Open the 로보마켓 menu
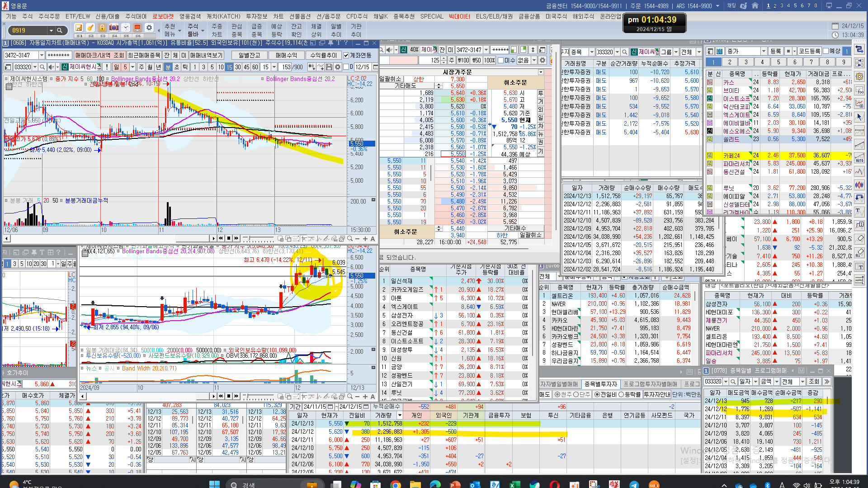Viewport: 868px width, 488px height. coord(163,16)
